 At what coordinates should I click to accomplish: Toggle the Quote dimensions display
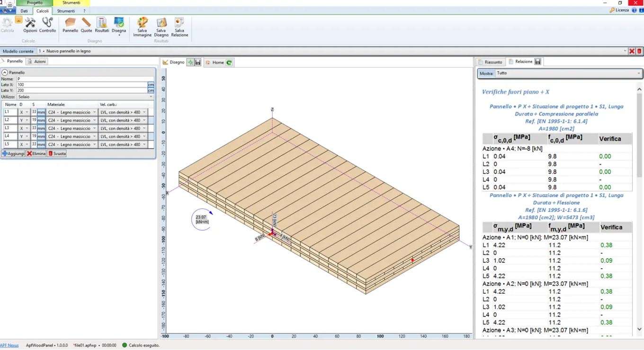point(86,25)
